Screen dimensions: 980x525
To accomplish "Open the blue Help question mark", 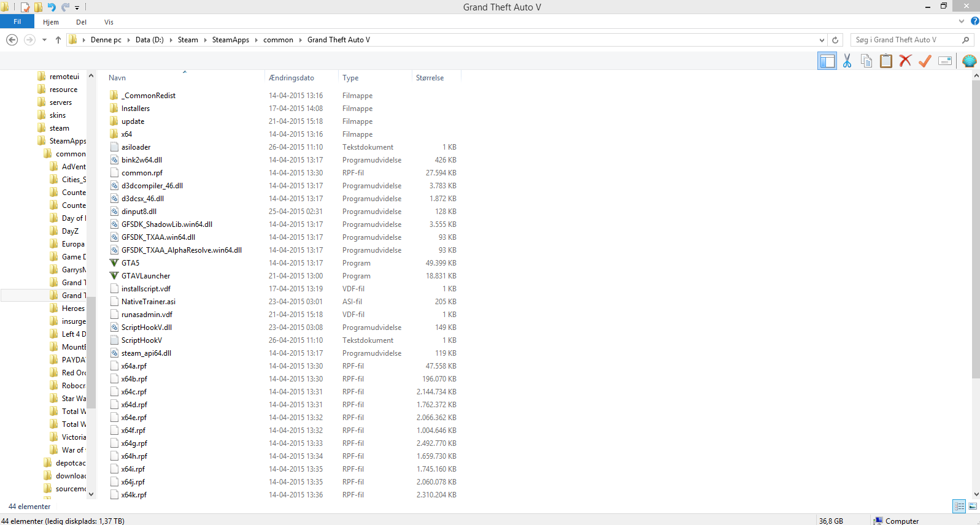I will (974, 21).
